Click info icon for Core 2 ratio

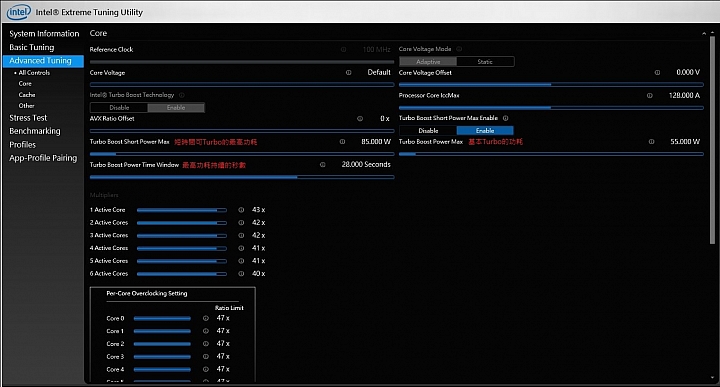(x=206, y=344)
